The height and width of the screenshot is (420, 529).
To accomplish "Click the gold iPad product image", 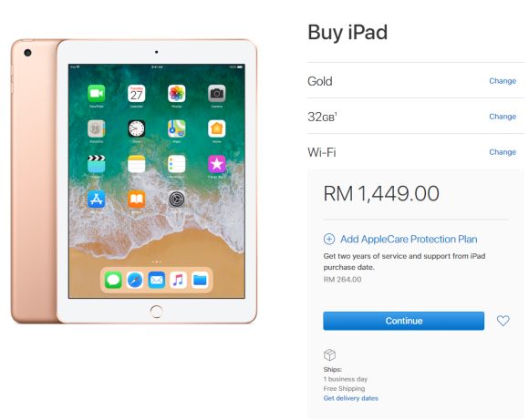I will [134, 181].
